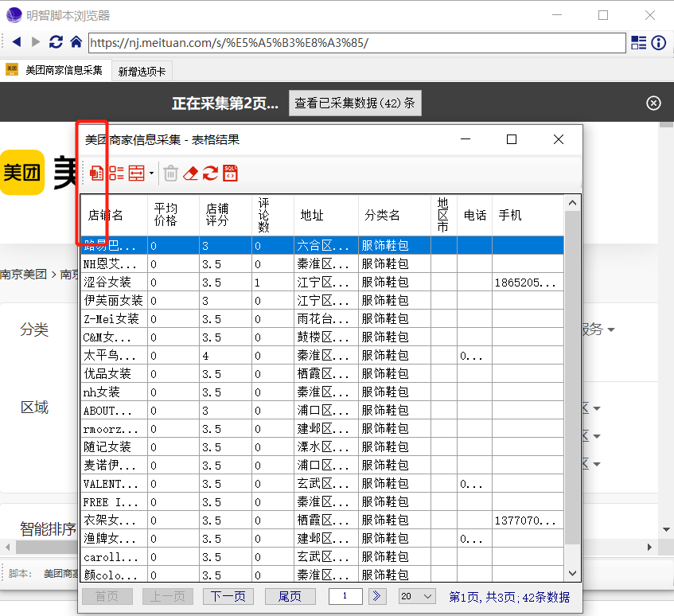Click the 智能排序 sort option

pos(48,528)
